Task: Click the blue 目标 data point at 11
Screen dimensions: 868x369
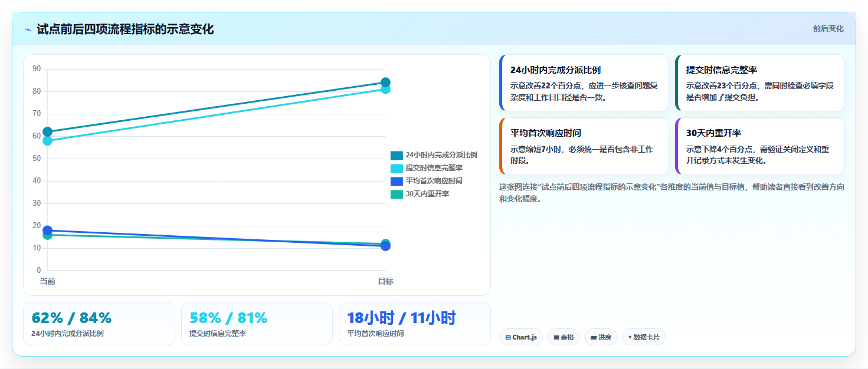Action: point(385,246)
